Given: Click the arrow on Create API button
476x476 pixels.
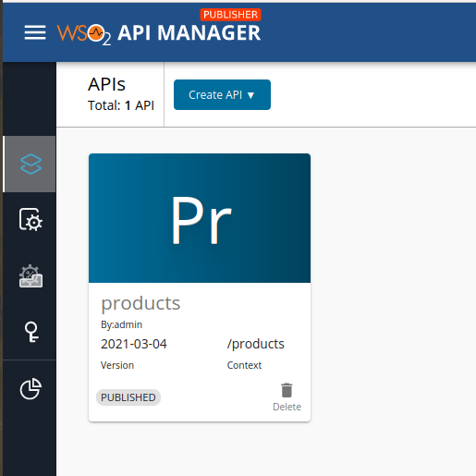Looking at the screenshot, I should [x=250, y=95].
